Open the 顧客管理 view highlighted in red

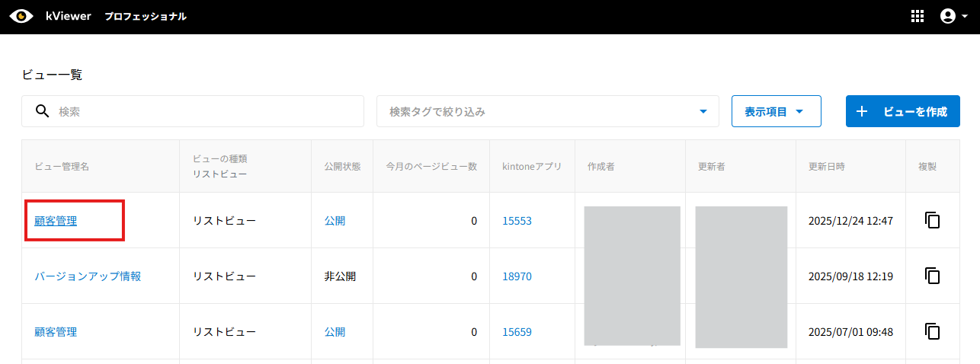(56, 221)
